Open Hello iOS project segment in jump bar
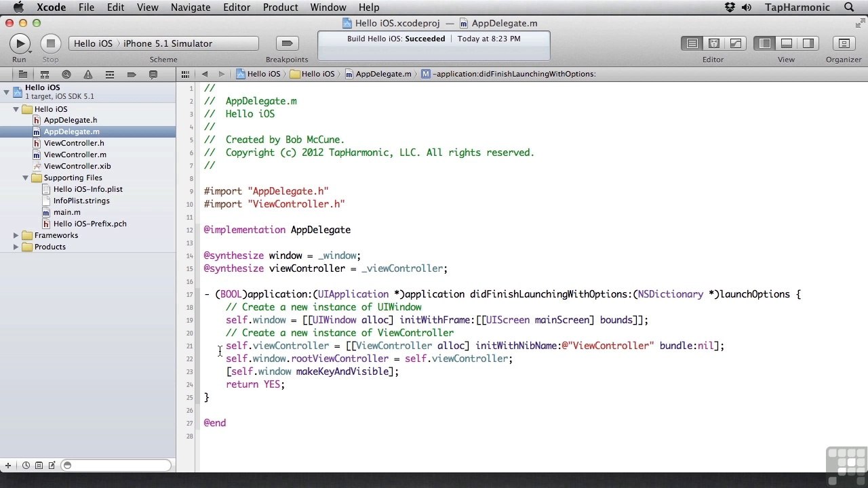 [x=258, y=74]
